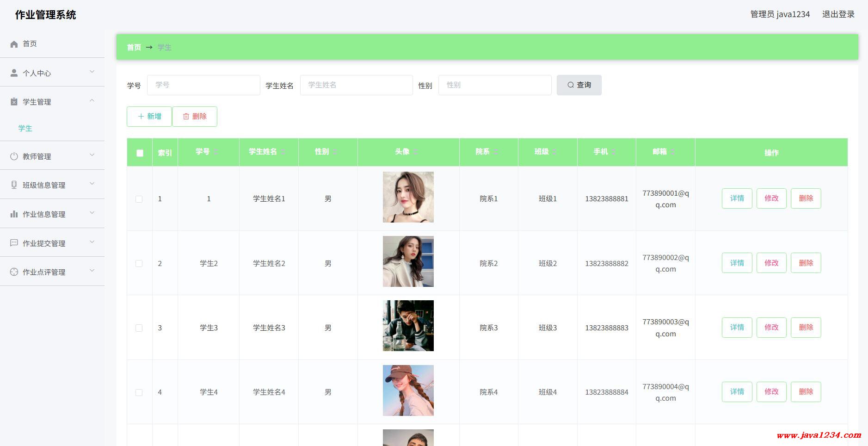Screen dimensions: 868x446
Task: Click the bar chart icon beside 作业信息管理
Action: click(14, 214)
